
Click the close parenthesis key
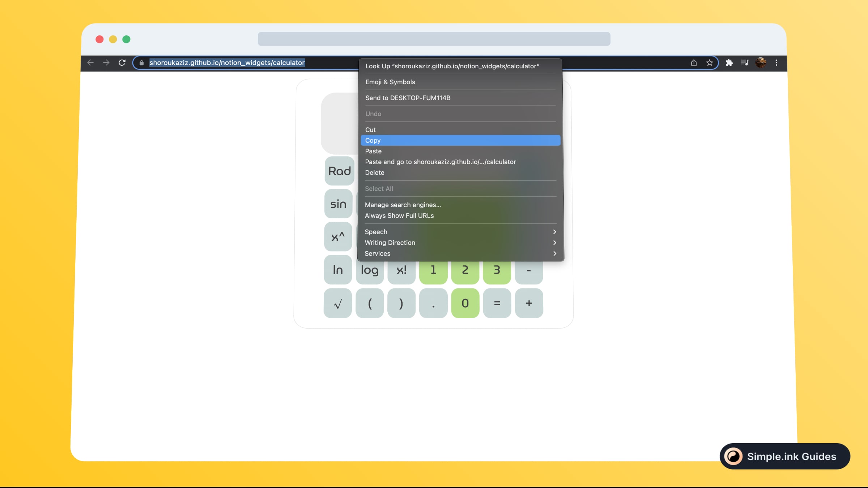click(x=401, y=303)
